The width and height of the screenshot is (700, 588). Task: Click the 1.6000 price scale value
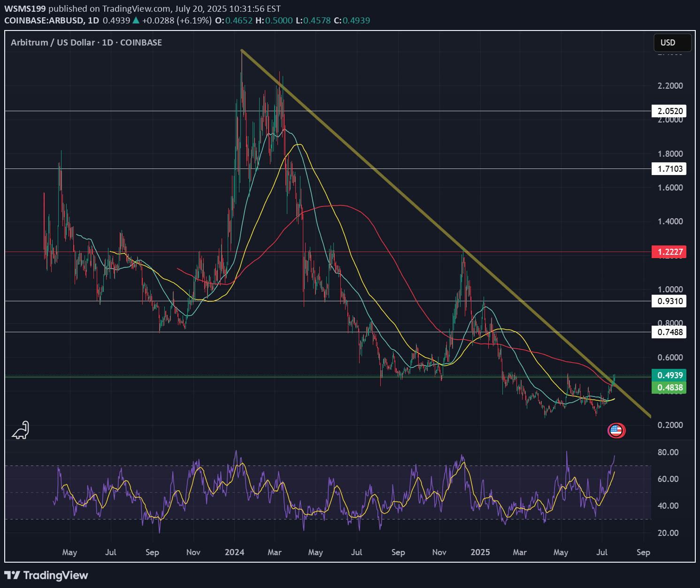670,188
